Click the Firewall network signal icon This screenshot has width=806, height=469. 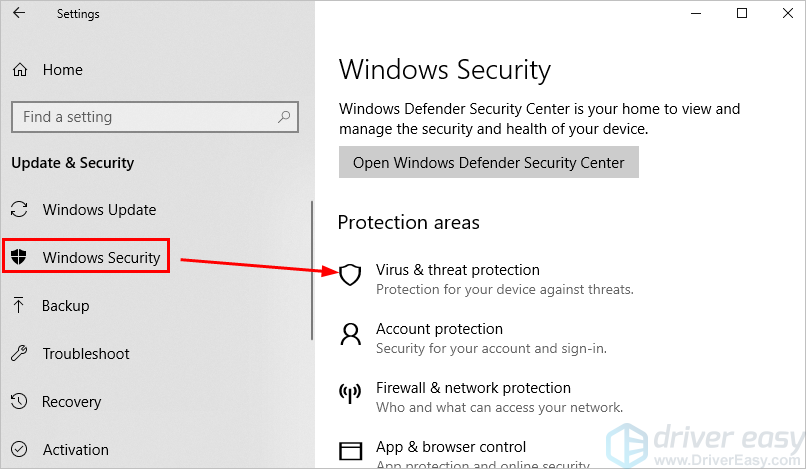350,393
